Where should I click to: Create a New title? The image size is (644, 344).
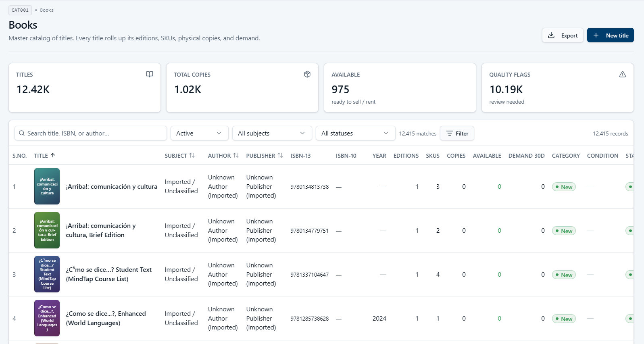tap(611, 35)
